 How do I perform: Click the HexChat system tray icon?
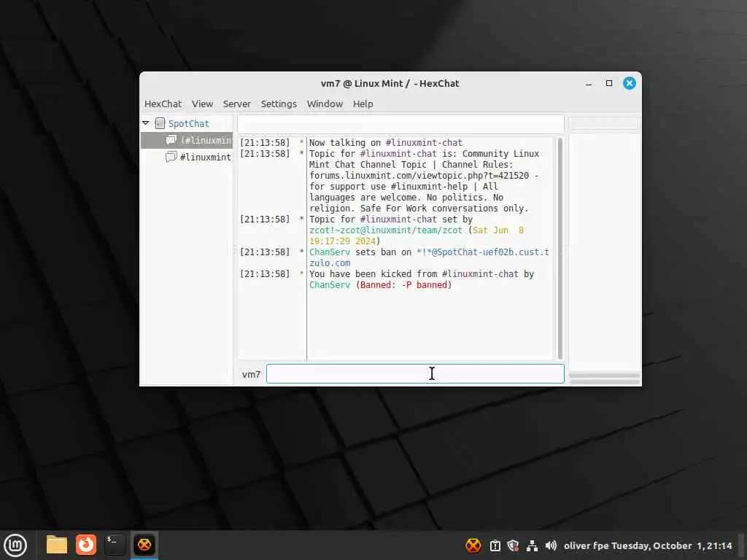[x=473, y=545]
